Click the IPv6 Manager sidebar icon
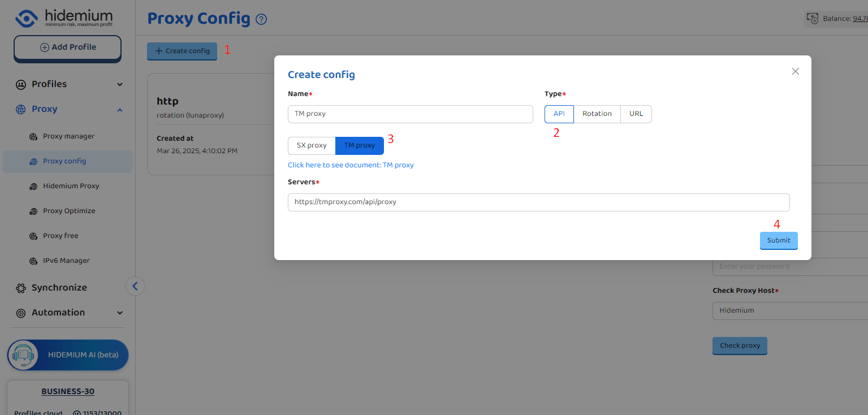 pos(33,261)
